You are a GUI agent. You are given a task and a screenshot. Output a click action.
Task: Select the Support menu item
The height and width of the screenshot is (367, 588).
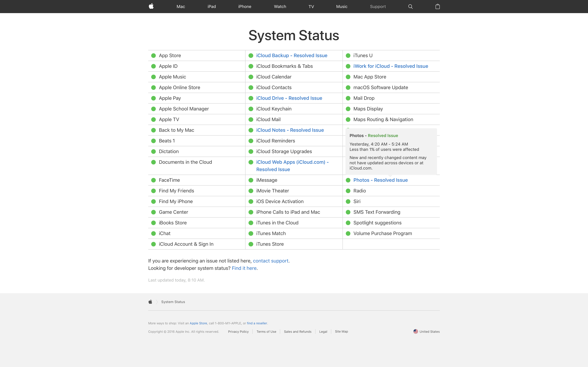tap(378, 7)
